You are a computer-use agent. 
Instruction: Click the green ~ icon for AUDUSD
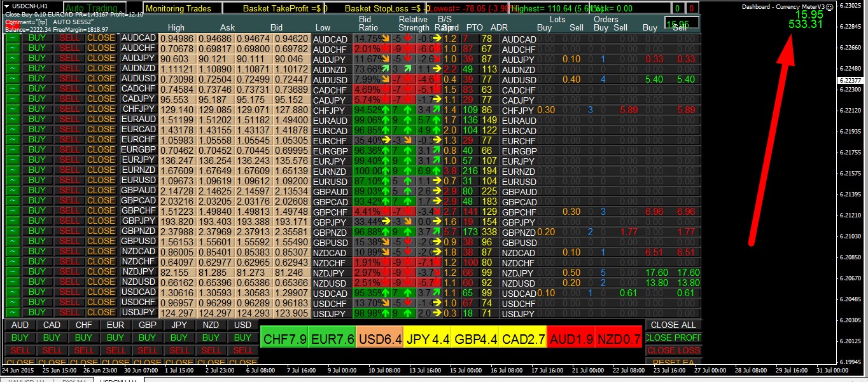tap(13, 79)
